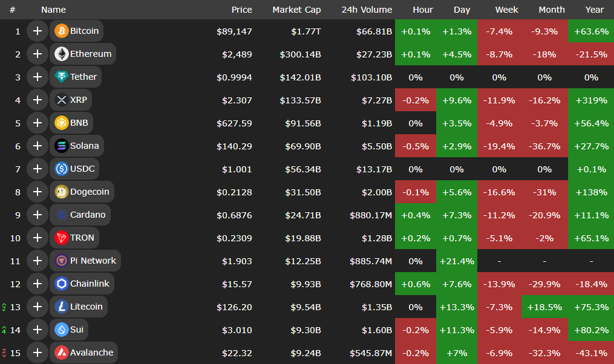614x364 pixels.
Task: Click the Ethereum logo icon
Action: click(x=61, y=54)
